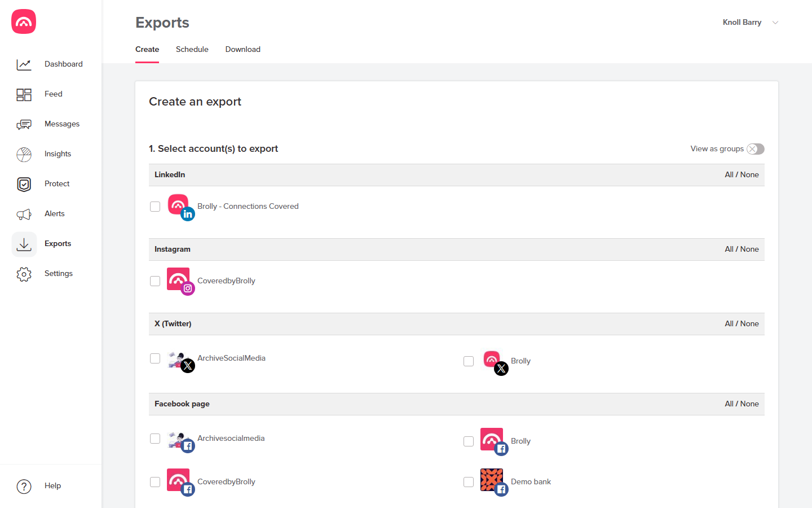Select the ArchiveSocialMedia Twitter account checkbox

(x=155, y=358)
